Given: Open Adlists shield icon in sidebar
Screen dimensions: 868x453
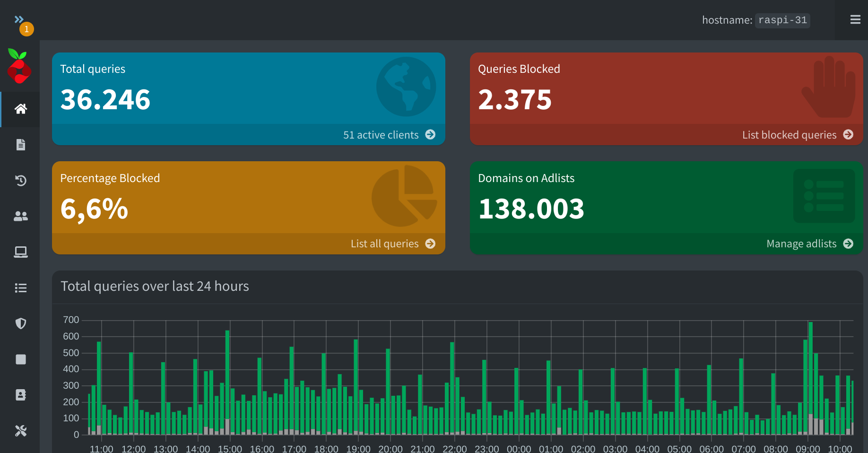Looking at the screenshot, I should coord(20,323).
